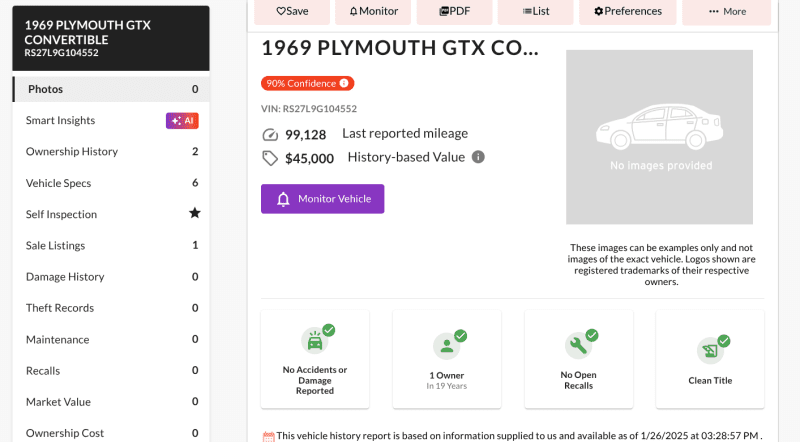The width and height of the screenshot is (800, 442).
Task: Click the Clean Title icon
Action: (709, 349)
